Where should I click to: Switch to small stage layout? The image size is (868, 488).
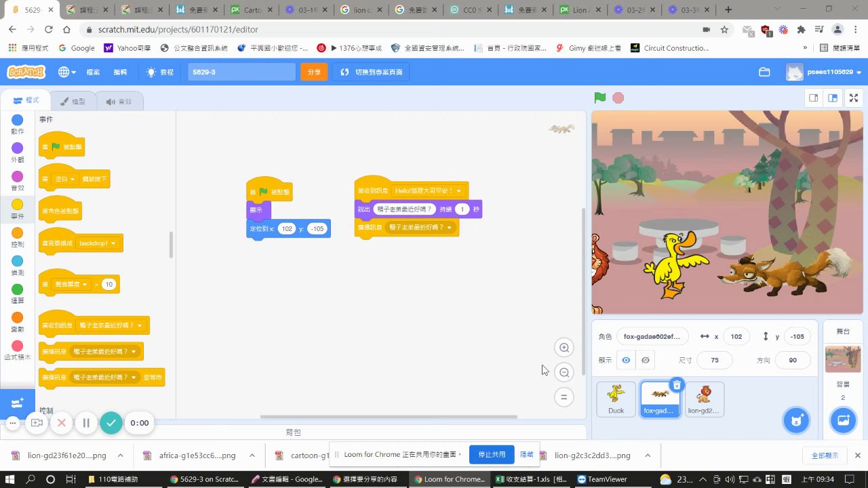813,98
